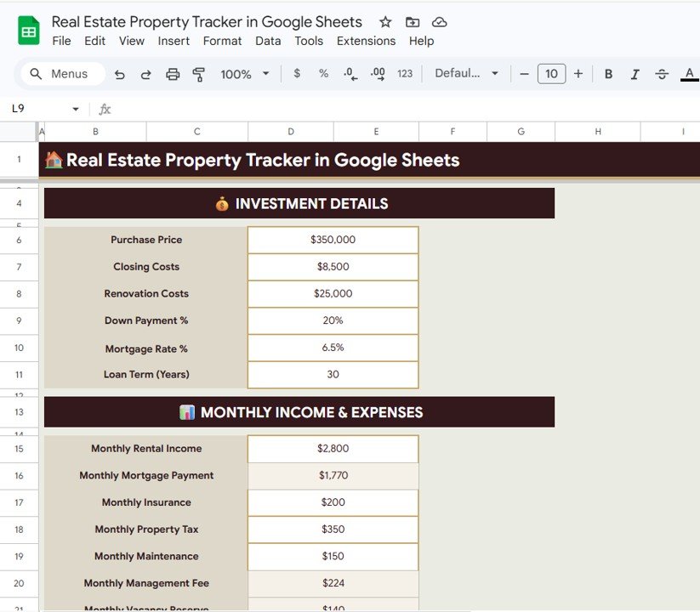Click the Closing Costs value $8,500

pos(333,267)
